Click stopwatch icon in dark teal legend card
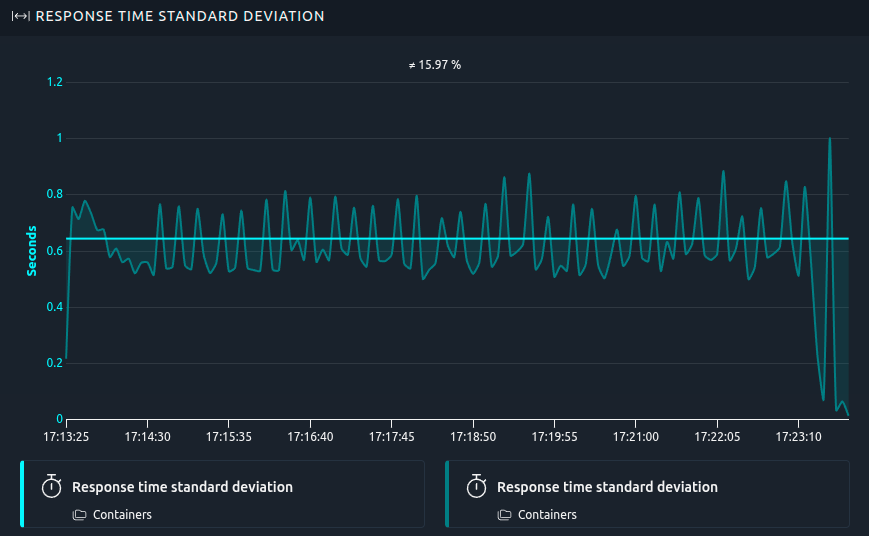The height and width of the screenshot is (536, 869). click(477, 487)
